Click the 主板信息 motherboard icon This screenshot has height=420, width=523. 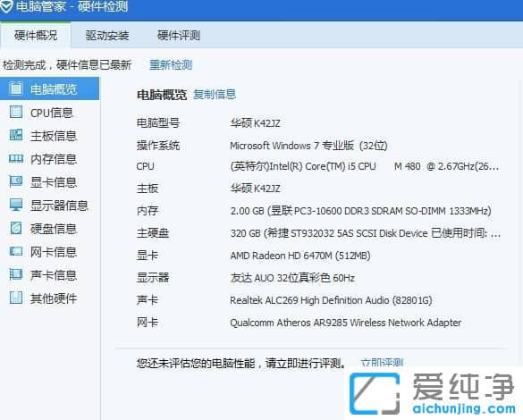click(x=16, y=135)
